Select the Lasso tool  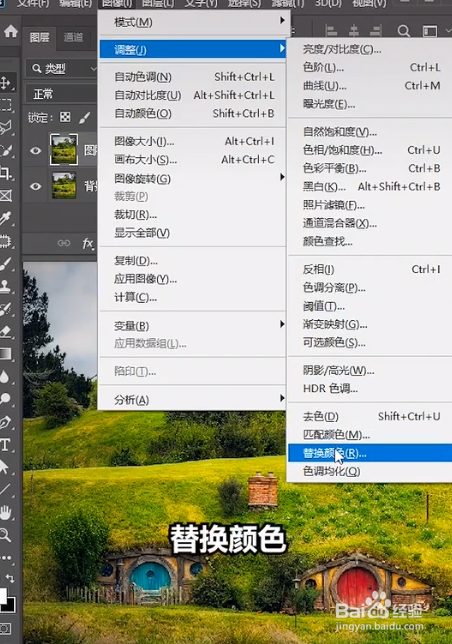[x=6, y=127]
